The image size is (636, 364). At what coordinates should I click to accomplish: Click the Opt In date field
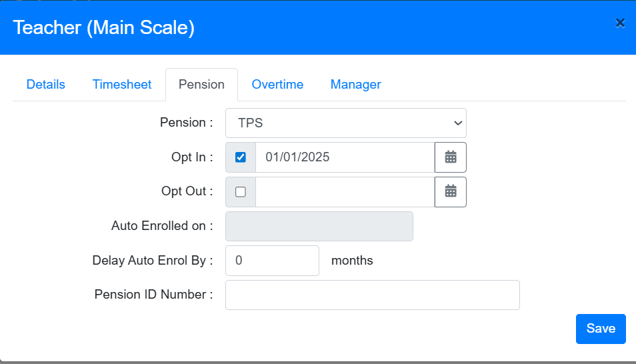(345, 157)
